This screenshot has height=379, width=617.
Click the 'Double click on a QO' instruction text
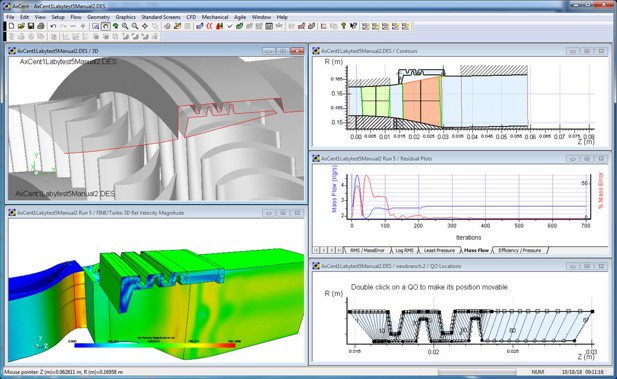pyautogui.click(x=429, y=287)
